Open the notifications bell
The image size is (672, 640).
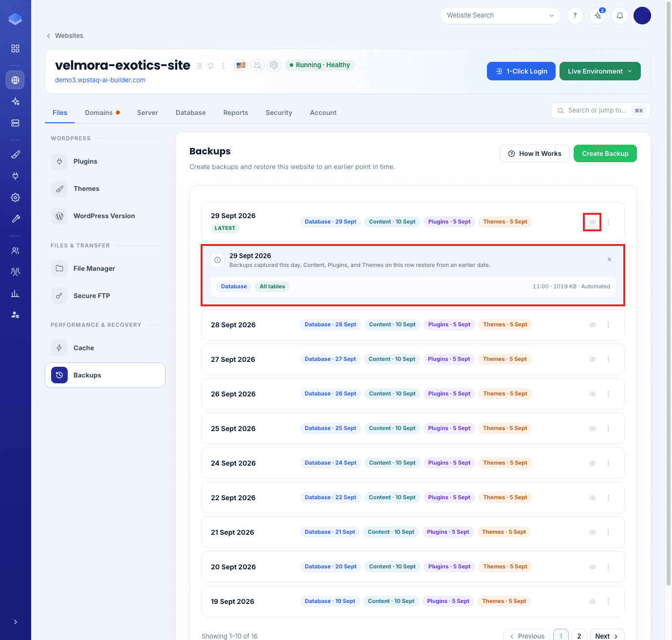[620, 16]
